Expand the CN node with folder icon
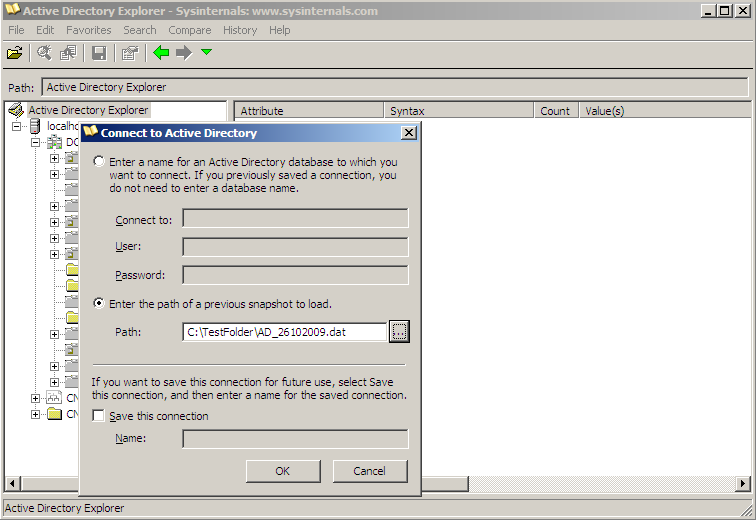 [35, 414]
